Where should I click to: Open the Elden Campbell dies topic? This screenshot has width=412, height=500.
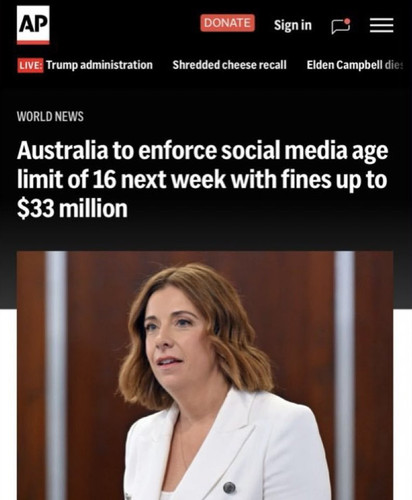(x=355, y=65)
